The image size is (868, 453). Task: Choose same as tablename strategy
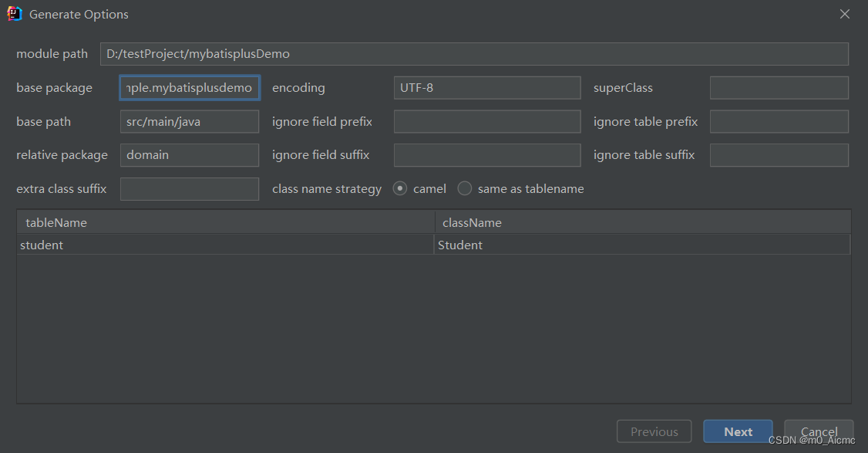click(x=465, y=188)
